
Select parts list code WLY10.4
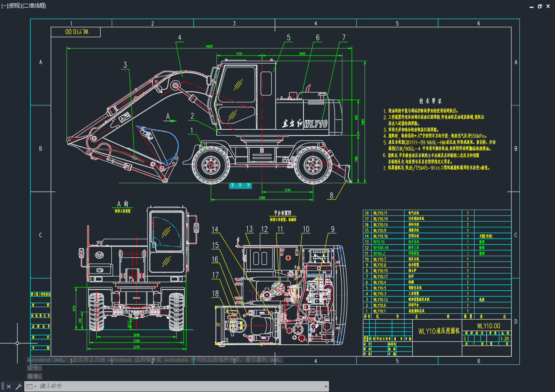tap(380, 282)
